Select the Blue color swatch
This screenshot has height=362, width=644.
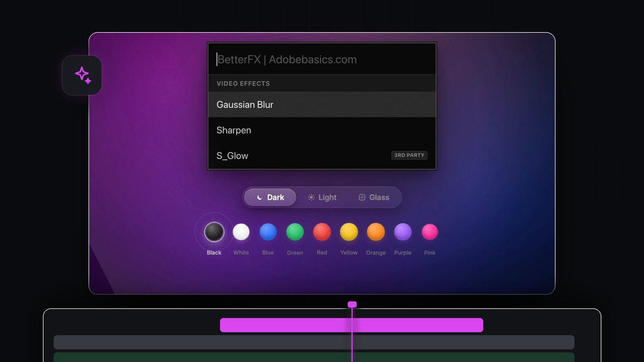click(268, 232)
